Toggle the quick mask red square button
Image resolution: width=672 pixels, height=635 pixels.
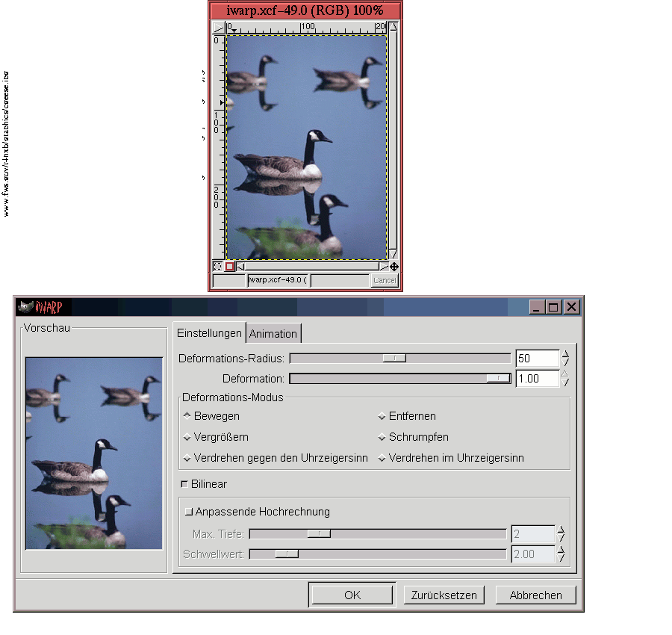229,266
